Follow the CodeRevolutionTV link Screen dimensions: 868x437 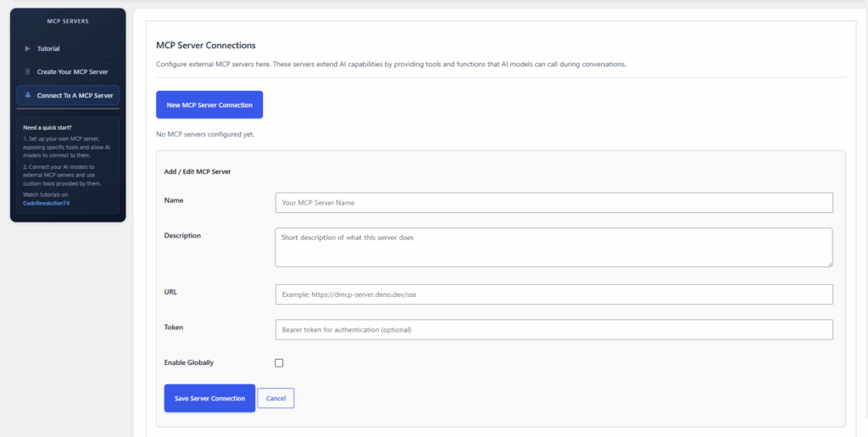[x=47, y=204]
